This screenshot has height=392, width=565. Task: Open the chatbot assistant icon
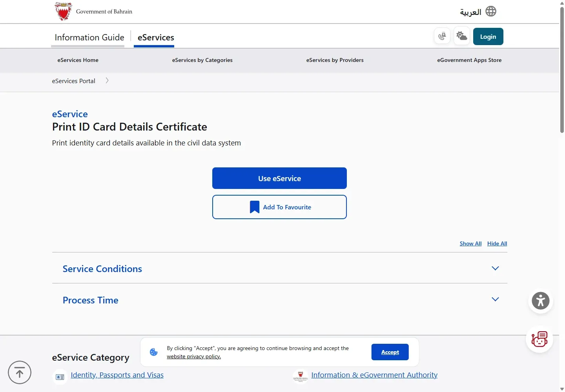(x=539, y=339)
